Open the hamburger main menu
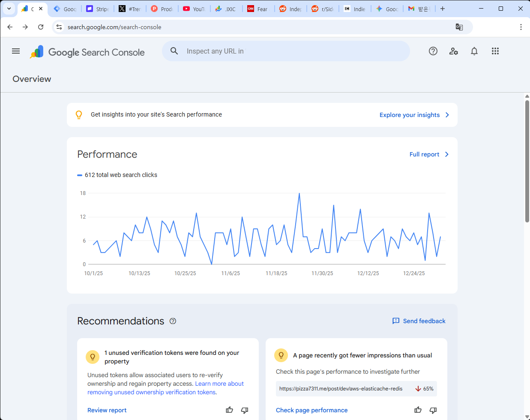This screenshot has height=420, width=530. (x=16, y=51)
